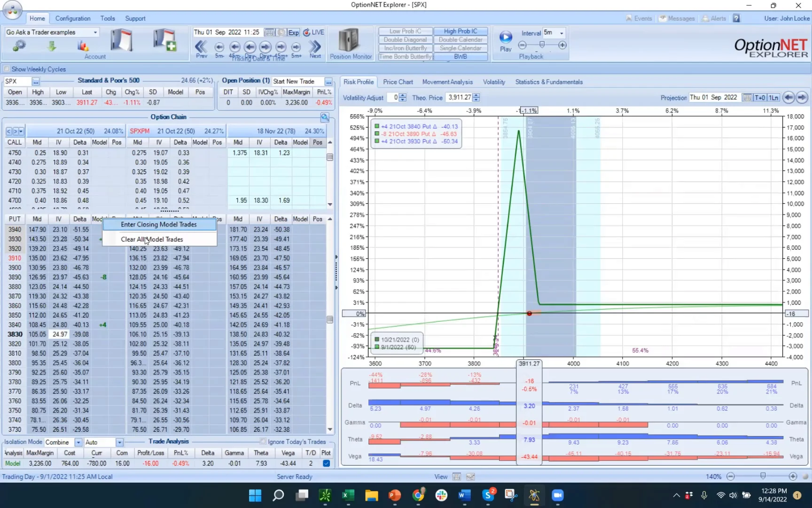Start playback with Play button
Image resolution: width=812 pixels, height=508 pixels.
506,41
